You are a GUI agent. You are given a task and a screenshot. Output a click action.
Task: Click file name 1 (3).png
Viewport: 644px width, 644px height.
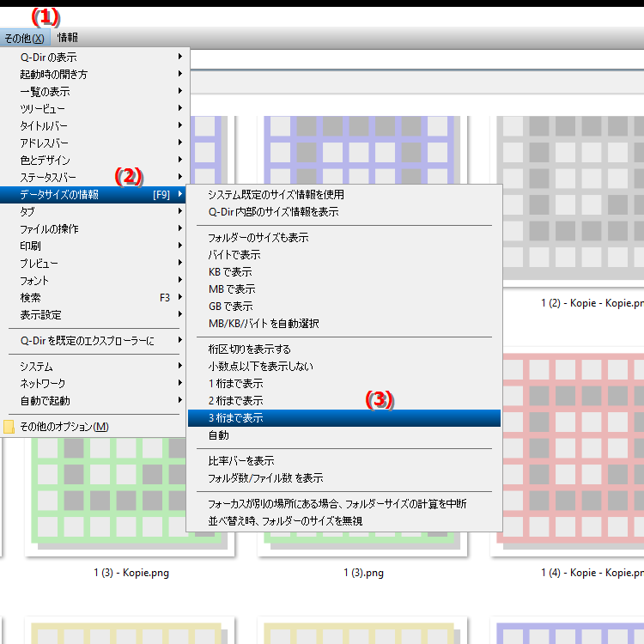click(x=363, y=573)
